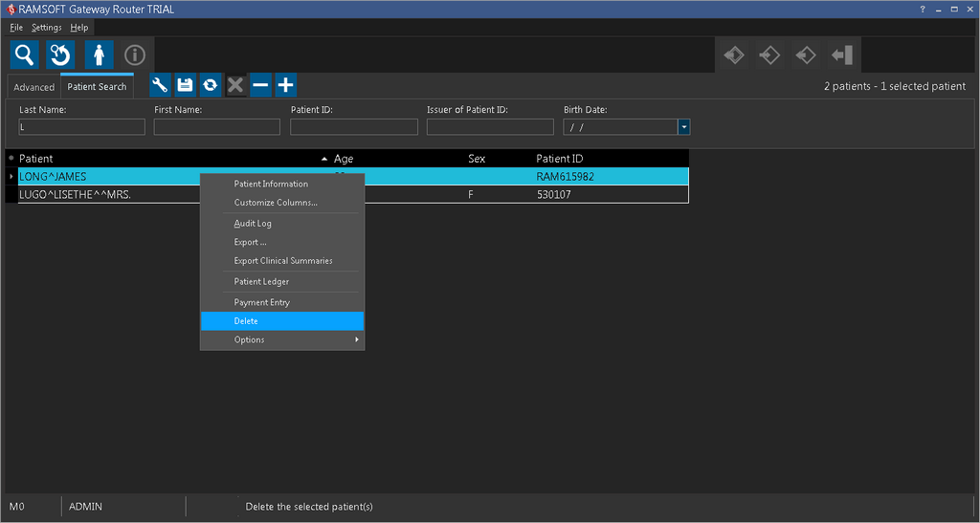Click the floppy disk save icon

click(185, 85)
